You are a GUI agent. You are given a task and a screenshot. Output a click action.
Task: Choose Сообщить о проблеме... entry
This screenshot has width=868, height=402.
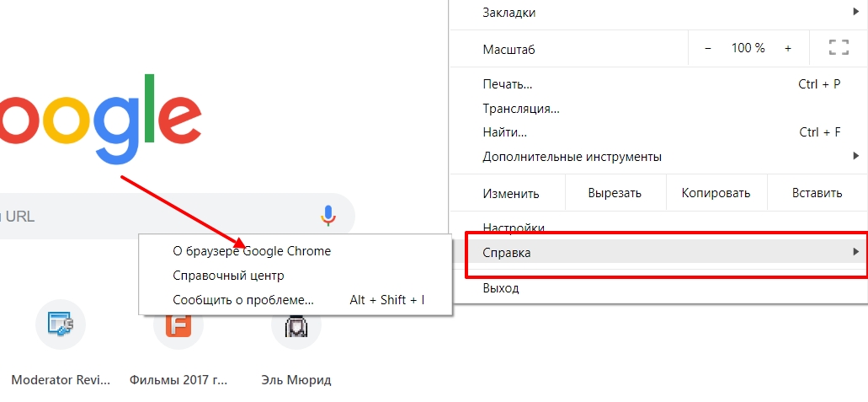(x=242, y=299)
